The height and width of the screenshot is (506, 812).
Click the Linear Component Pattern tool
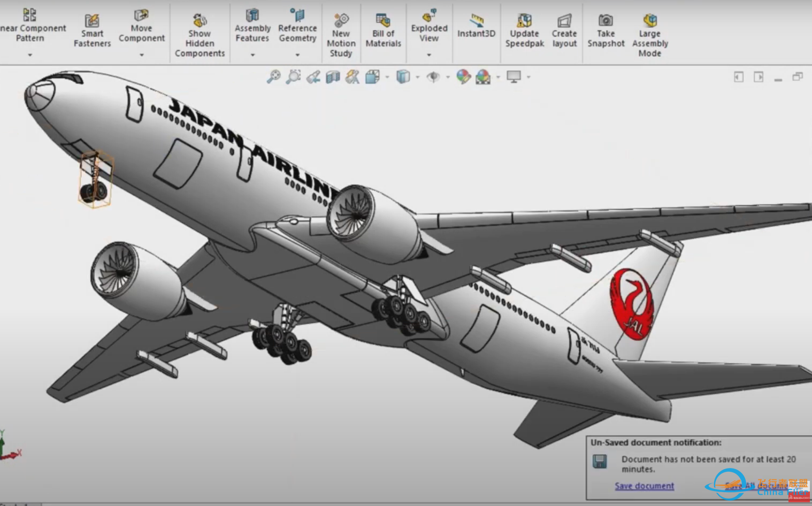[x=31, y=26]
